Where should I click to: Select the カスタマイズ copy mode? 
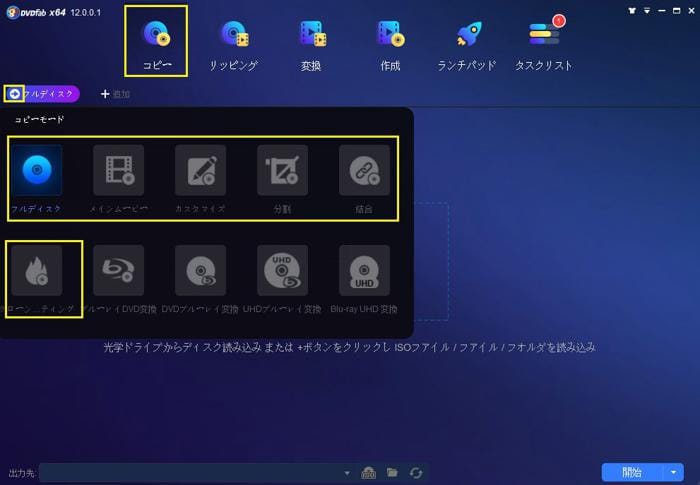pos(200,171)
